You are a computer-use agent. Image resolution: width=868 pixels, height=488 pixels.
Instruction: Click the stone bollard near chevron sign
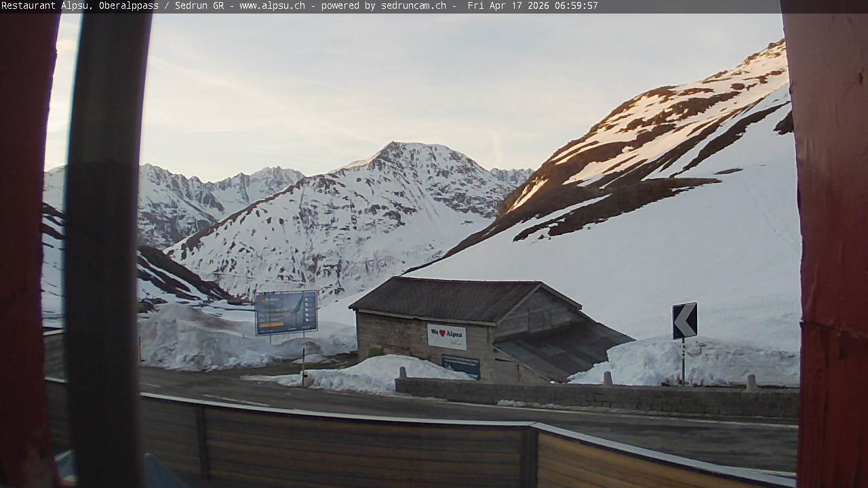[x=751, y=384]
